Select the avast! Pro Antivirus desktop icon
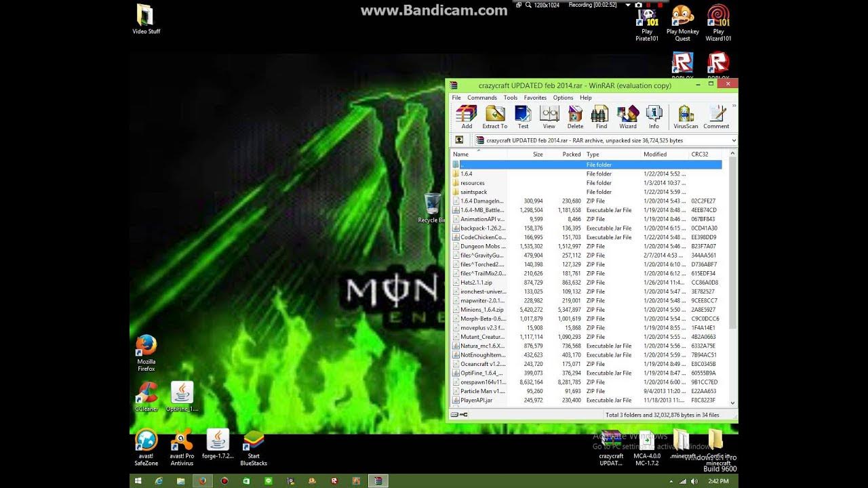868x488 pixels. coord(182,448)
